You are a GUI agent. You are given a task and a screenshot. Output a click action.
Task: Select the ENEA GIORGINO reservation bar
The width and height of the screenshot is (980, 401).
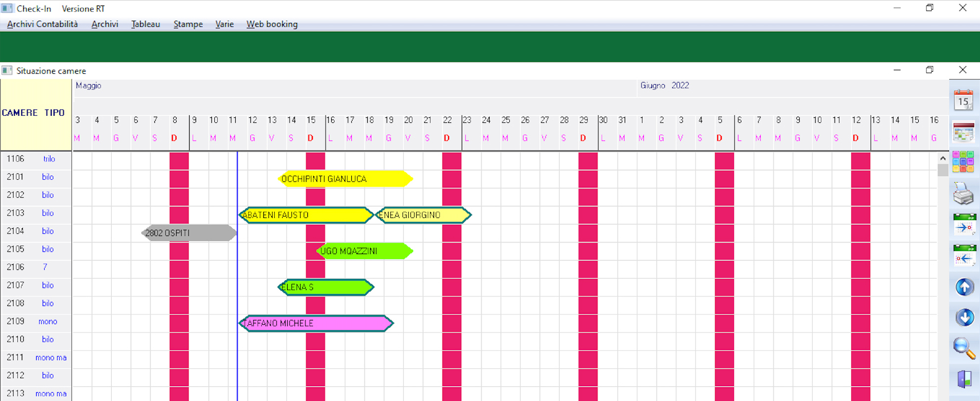[423, 215]
